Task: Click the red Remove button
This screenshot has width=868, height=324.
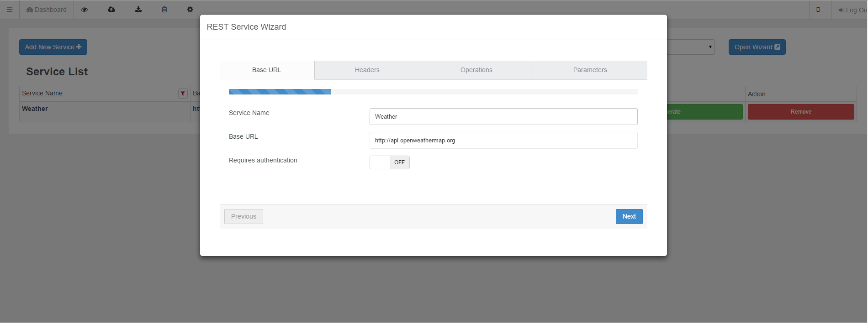Action: (x=800, y=112)
